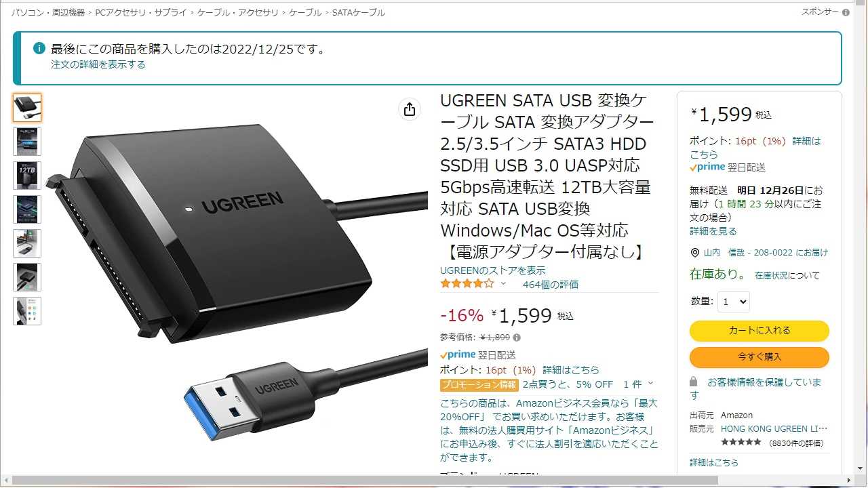
Task: Click the horizontal scrollbar at page bottom
Action: 365,481
